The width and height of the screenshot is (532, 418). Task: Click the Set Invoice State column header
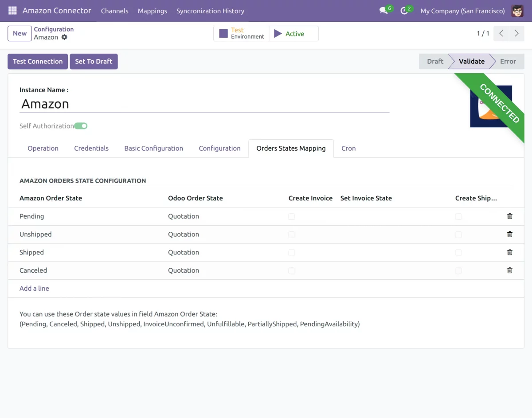click(x=366, y=198)
